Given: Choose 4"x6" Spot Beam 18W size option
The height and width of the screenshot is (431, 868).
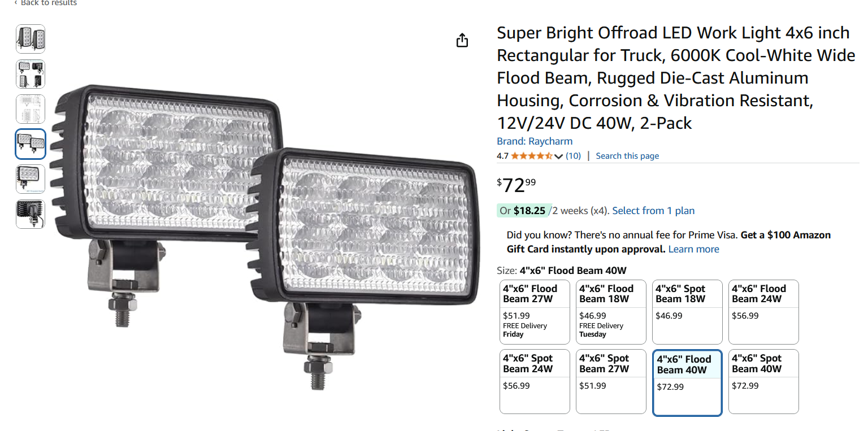Looking at the screenshot, I should (687, 312).
